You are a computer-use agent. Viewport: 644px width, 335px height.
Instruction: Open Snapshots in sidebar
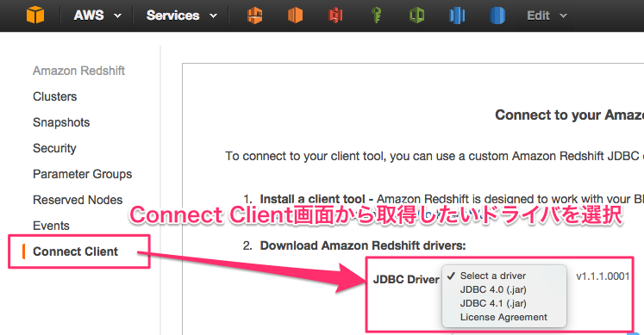[61, 122]
